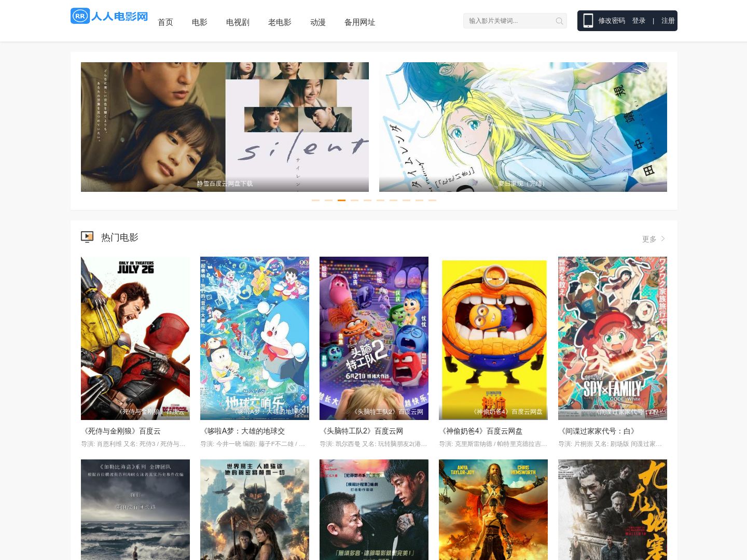
Task: Select the second carousel indicator dash
Action: (x=328, y=200)
